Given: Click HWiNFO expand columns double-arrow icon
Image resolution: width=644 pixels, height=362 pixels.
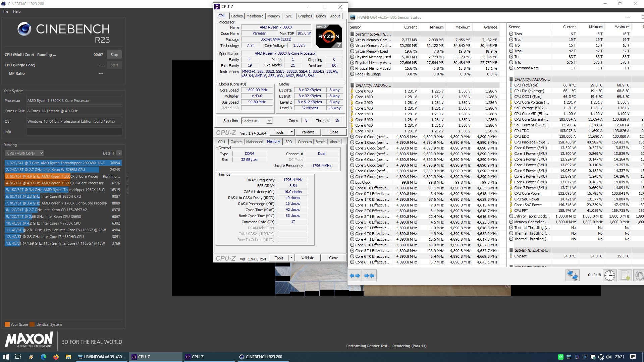Looking at the screenshot, I should [x=355, y=276].
